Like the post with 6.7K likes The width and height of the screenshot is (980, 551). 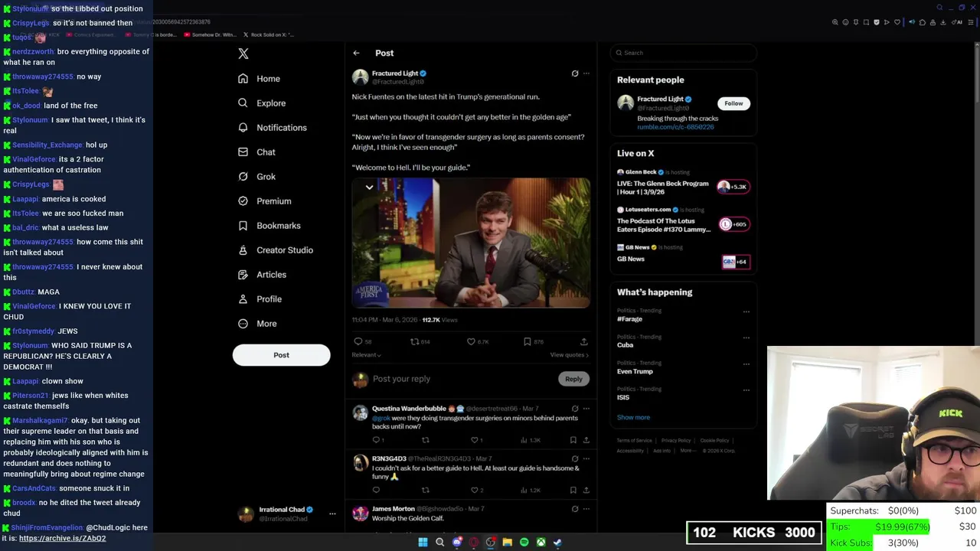[x=471, y=342]
